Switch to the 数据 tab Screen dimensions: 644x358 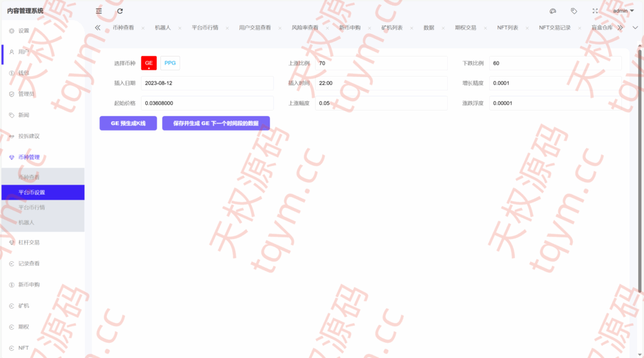pyautogui.click(x=429, y=28)
